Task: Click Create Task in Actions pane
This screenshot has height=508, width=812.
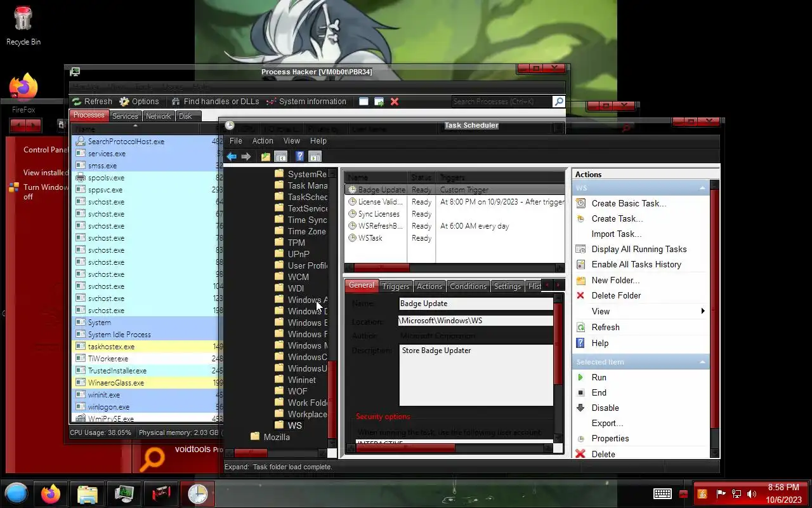Action: [x=617, y=219]
